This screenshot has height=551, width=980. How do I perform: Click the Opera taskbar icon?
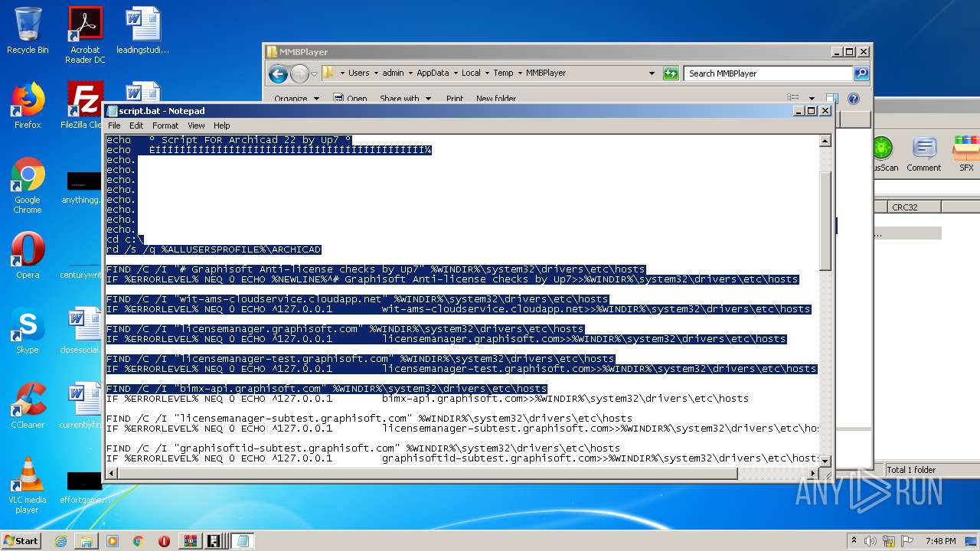coord(164,541)
